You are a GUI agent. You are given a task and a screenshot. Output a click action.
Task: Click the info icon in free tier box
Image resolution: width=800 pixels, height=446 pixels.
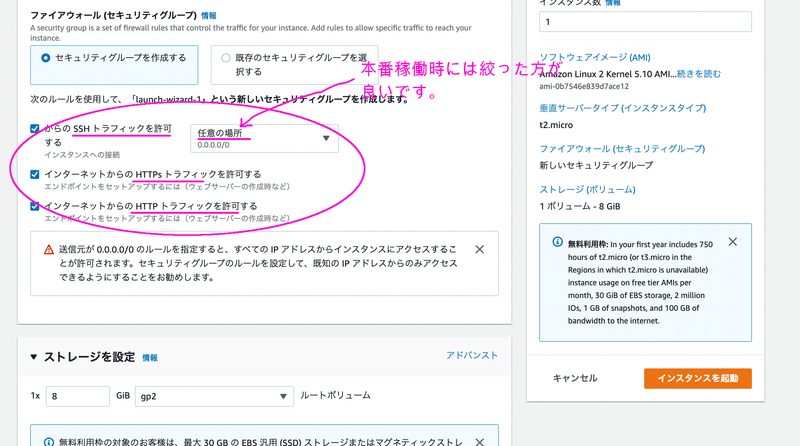click(558, 242)
